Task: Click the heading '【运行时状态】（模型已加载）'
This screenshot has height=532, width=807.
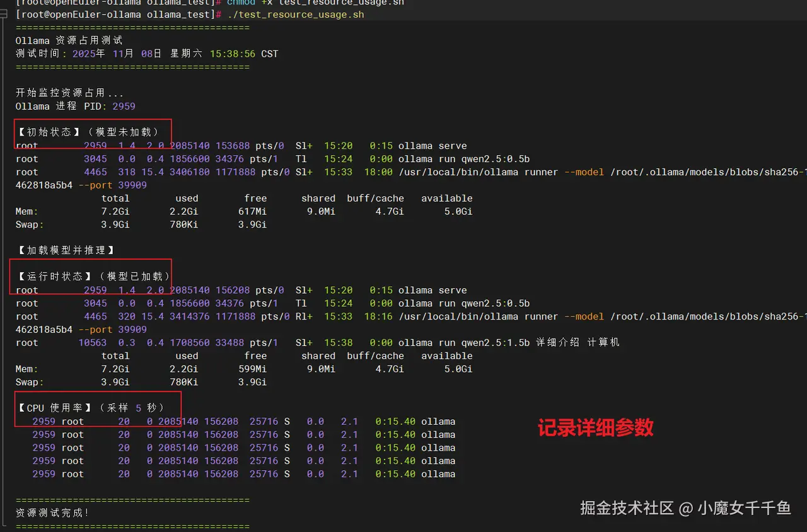Action: click(x=93, y=277)
